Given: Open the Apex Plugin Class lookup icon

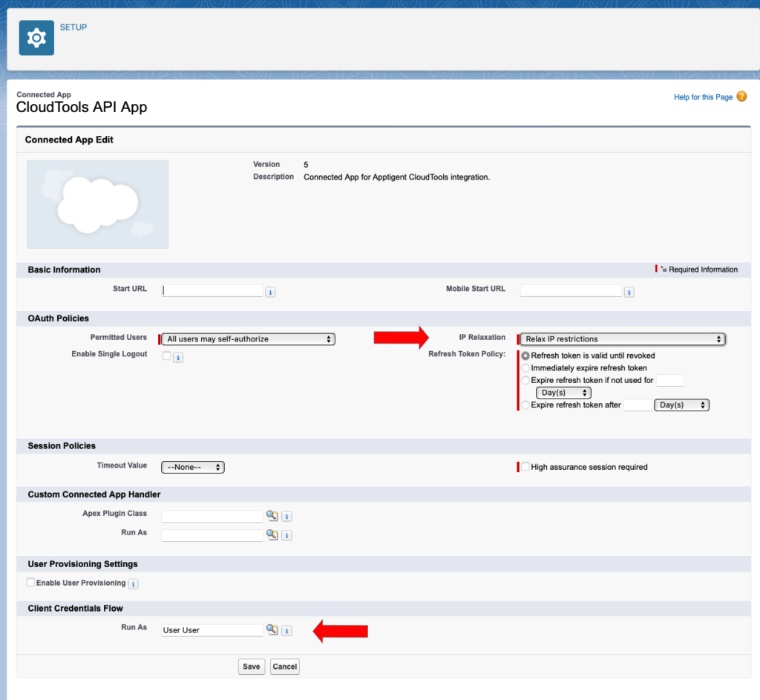Looking at the screenshot, I should click(272, 516).
